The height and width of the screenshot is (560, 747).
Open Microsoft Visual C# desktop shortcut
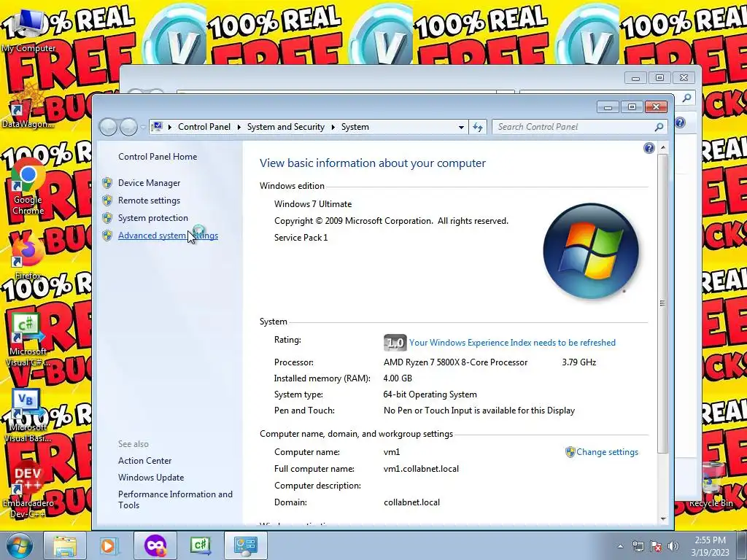(x=28, y=339)
